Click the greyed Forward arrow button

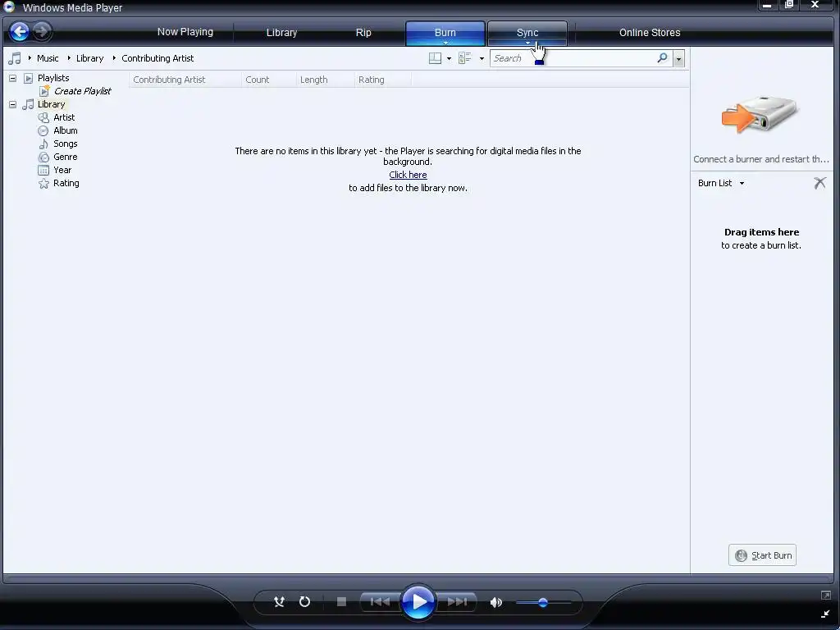point(42,32)
